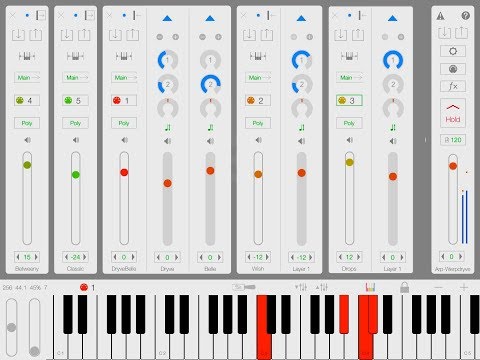Click the yellow MIDI channel 3 box
This screenshot has width=480, height=360.
[x=349, y=100]
